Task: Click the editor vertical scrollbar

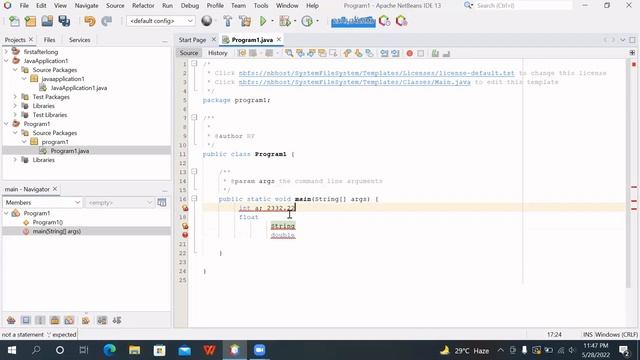Action: pyautogui.click(x=628, y=173)
